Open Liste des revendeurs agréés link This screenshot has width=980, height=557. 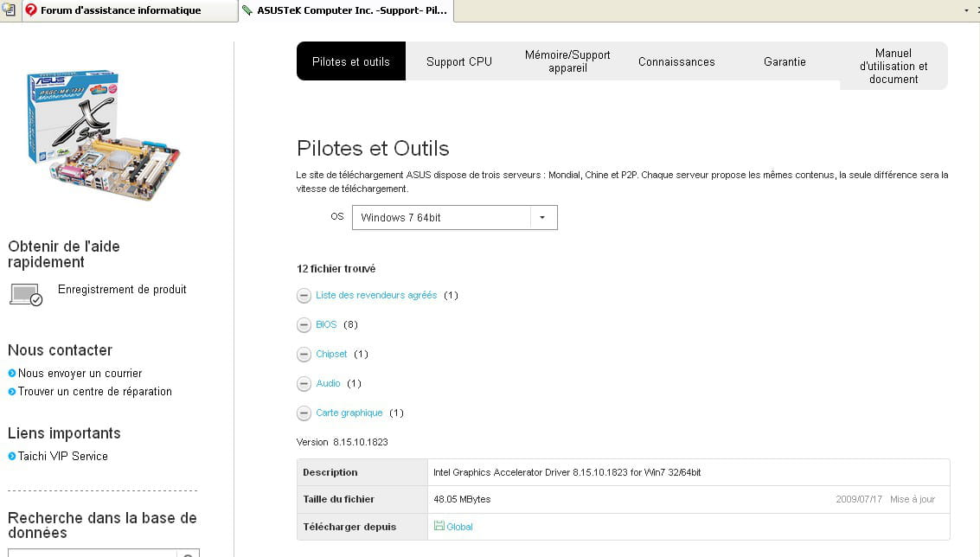click(x=376, y=295)
